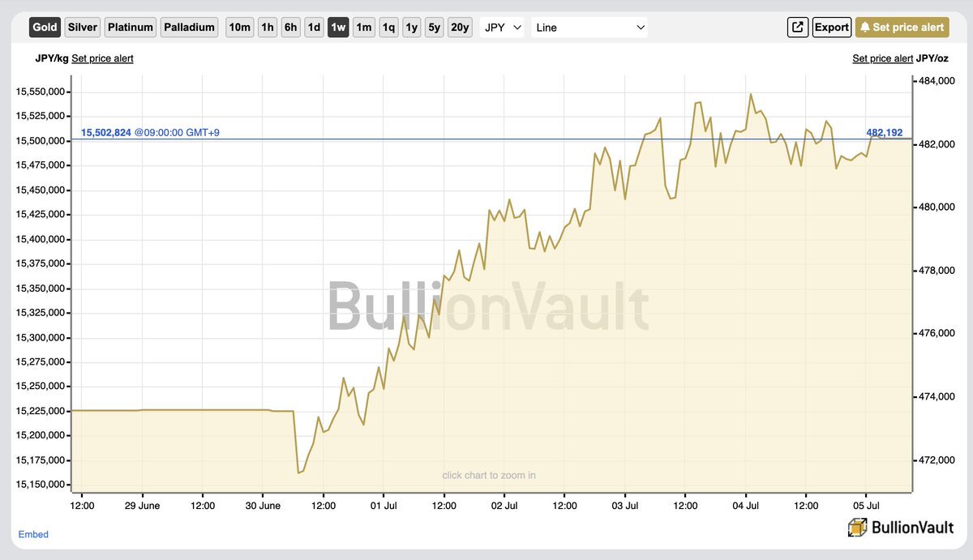Set the chart range to 1h
Screen dimensions: 973x560
click(267, 27)
